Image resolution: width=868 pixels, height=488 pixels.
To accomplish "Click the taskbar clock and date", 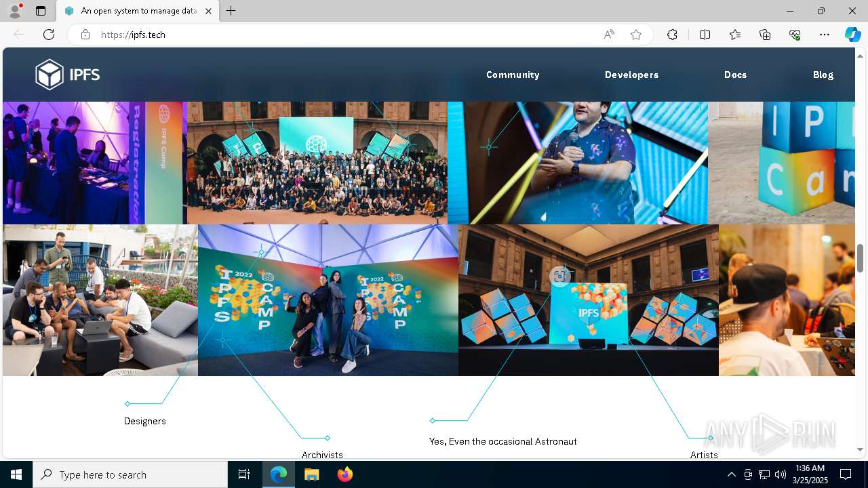I will click(810, 474).
